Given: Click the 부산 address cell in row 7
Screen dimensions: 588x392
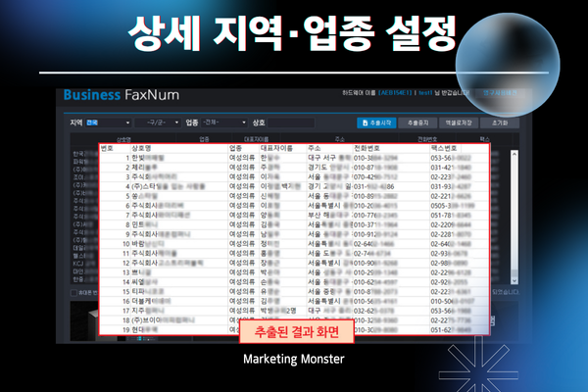Looking at the screenshot, I should point(329,215).
